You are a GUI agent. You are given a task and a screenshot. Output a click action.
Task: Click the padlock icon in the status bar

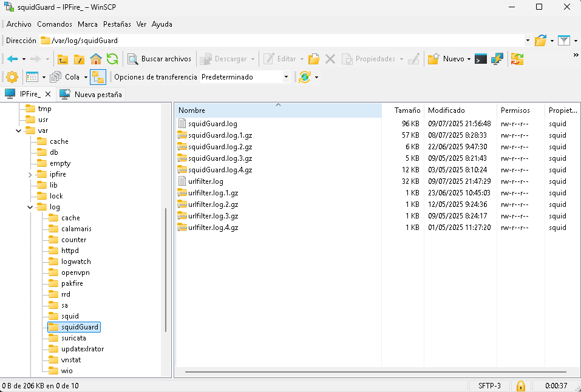[x=521, y=386]
